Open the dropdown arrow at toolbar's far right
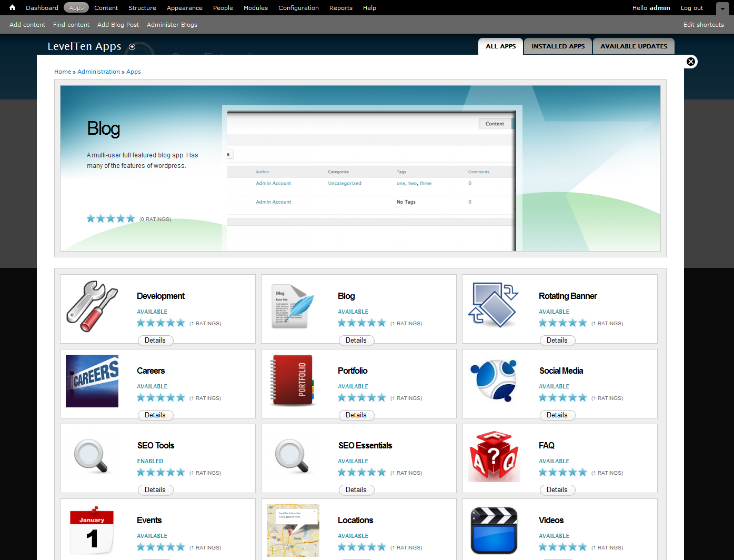Image resolution: width=734 pixels, height=560 pixels. (x=722, y=9)
